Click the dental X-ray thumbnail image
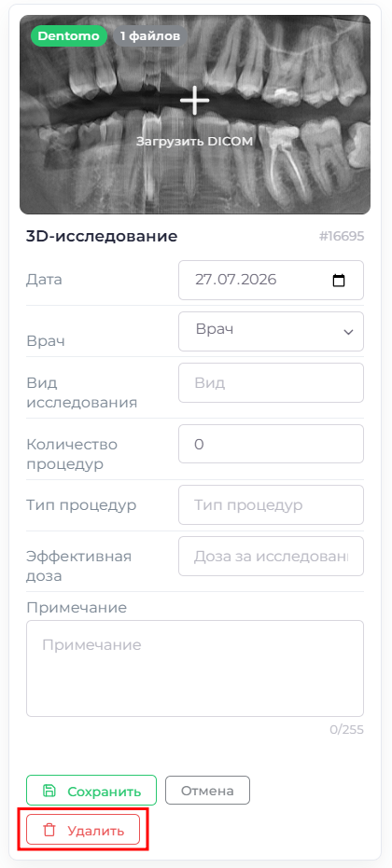Image resolution: width=392 pixels, height=868 pixels. [195, 115]
